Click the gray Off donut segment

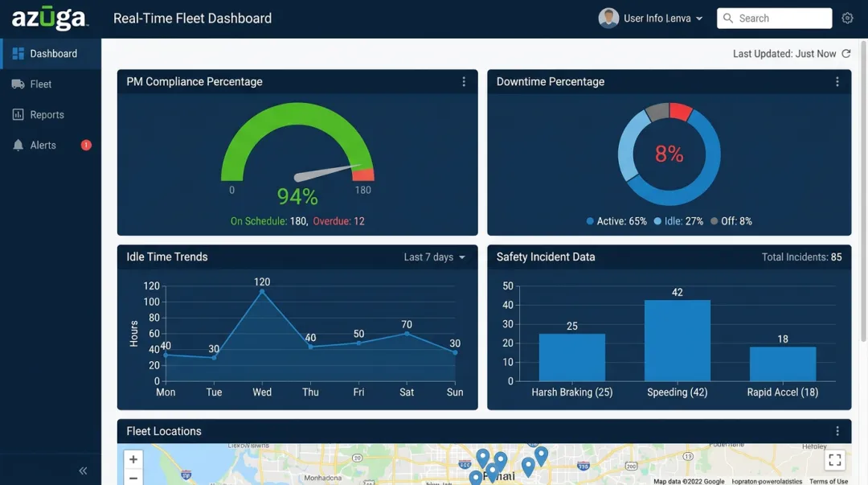coord(657,112)
